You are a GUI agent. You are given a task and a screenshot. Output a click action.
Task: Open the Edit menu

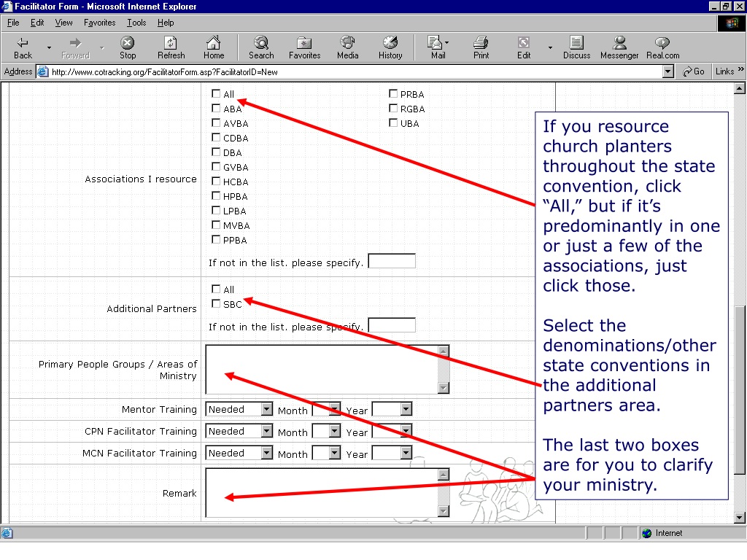pyautogui.click(x=37, y=23)
